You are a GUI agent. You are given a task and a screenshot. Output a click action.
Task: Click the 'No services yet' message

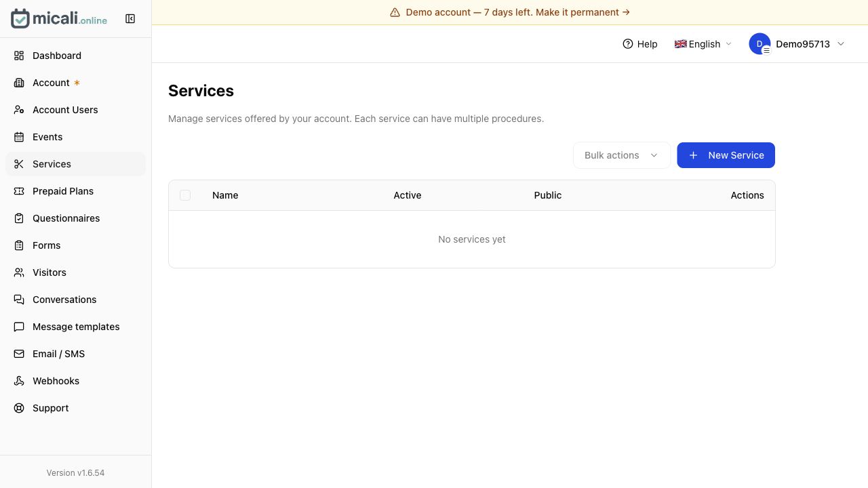472,239
